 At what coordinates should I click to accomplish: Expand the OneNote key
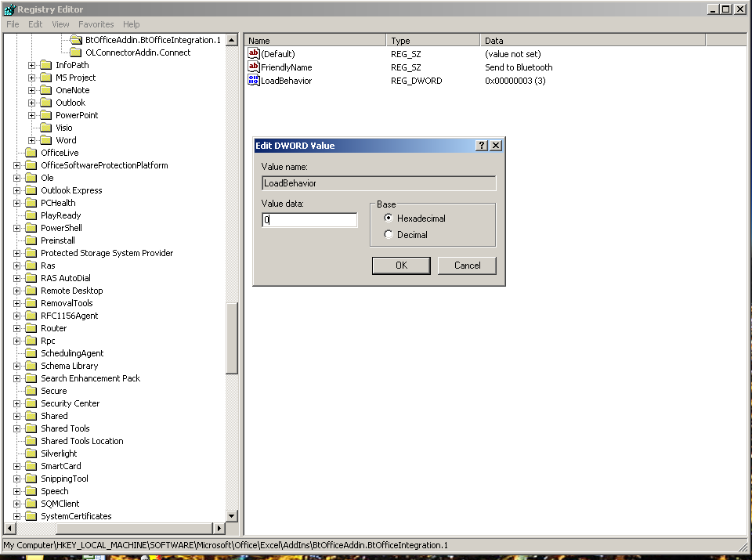point(31,90)
